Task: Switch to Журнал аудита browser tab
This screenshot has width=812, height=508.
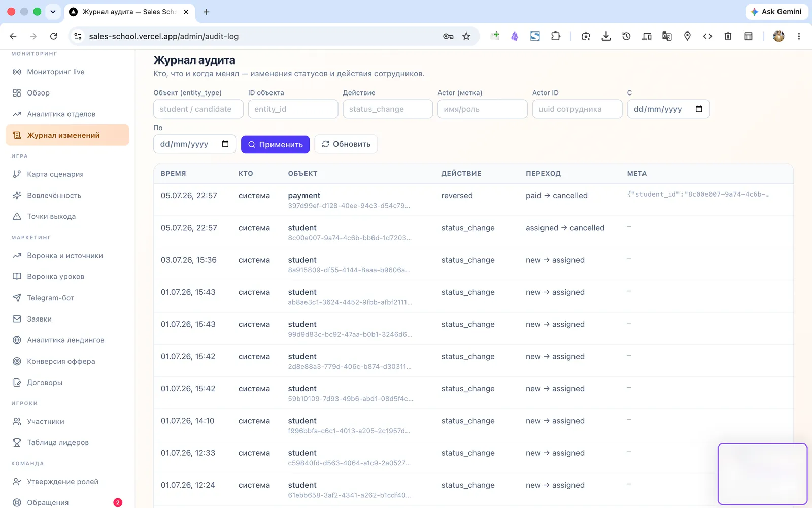Action: (129, 12)
